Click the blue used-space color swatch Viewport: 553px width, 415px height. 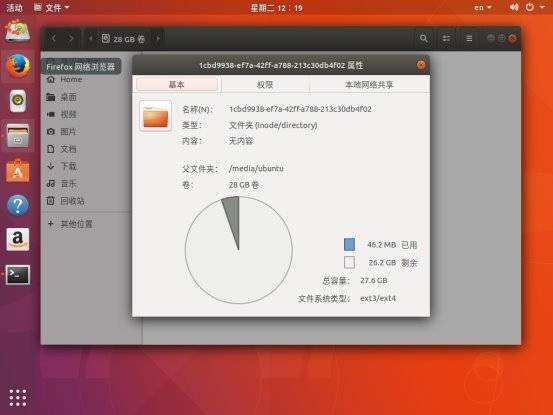point(349,244)
